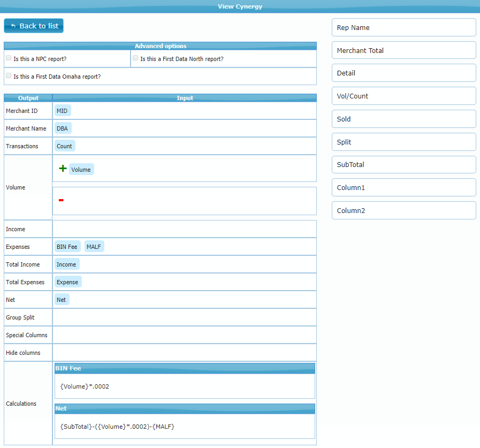Click the Column2 field item
480x448 pixels.
tap(403, 210)
